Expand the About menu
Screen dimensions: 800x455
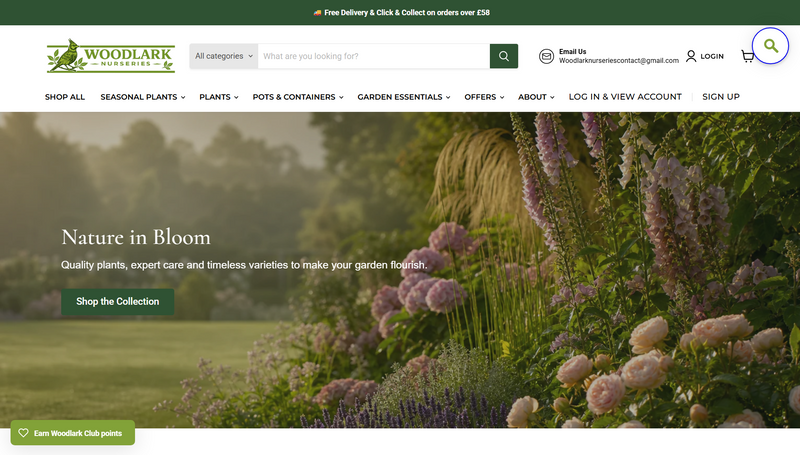click(x=536, y=97)
